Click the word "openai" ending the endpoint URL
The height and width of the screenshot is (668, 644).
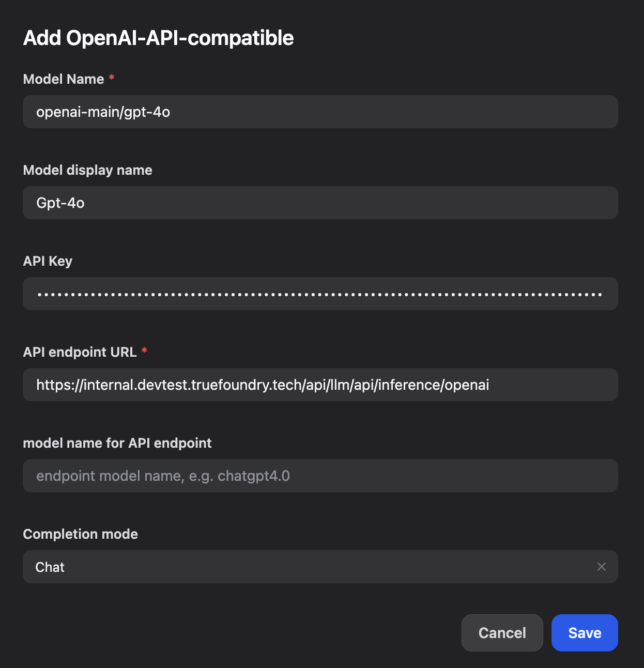click(x=467, y=385)
